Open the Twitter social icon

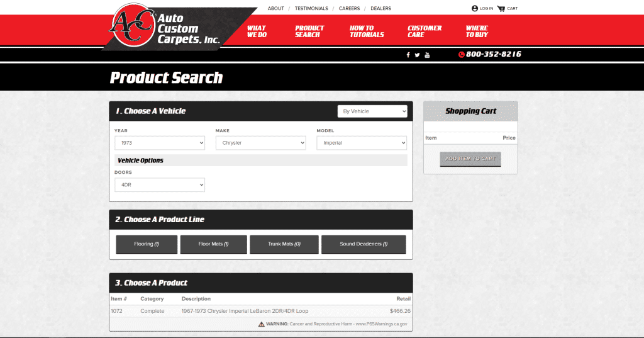(x=417, y=55)
